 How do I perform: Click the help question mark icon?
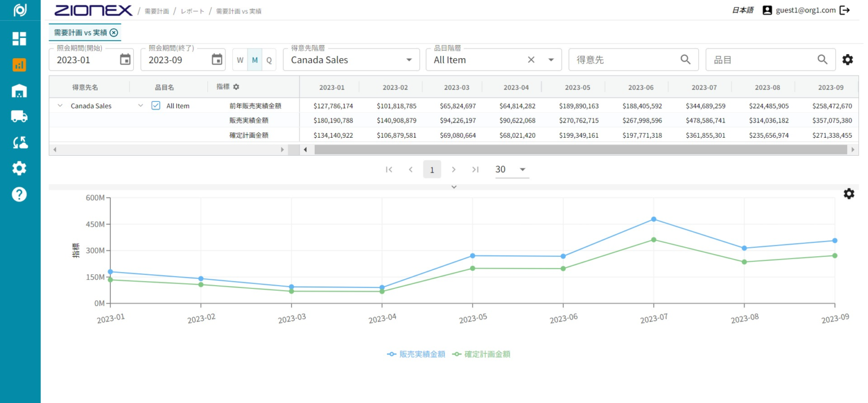[x=19, y=194]
